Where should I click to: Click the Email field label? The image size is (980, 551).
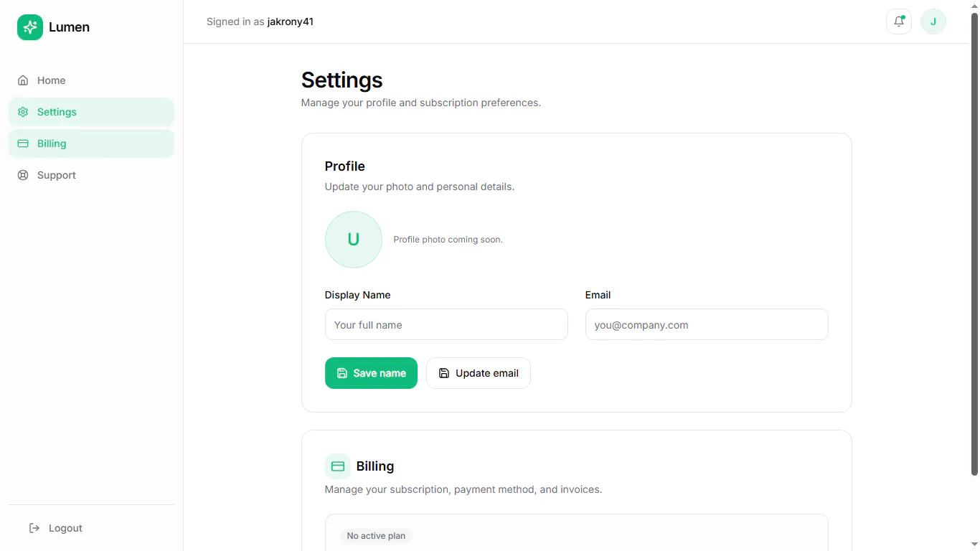[598, 295]
